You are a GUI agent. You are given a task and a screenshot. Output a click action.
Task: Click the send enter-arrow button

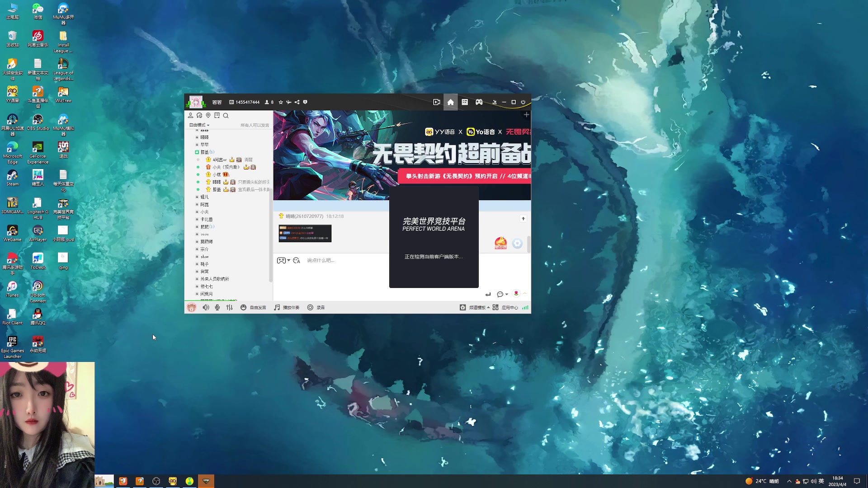pos(489,294)
